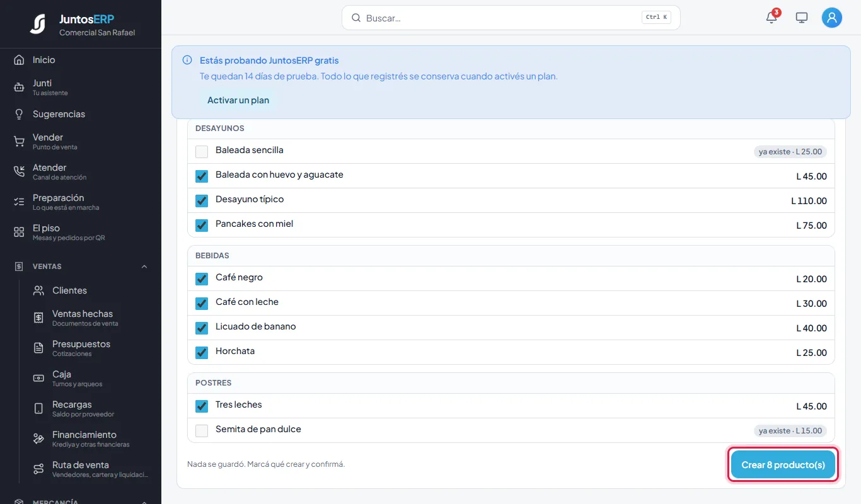
Task: Click the Caja cash icon
Action: [38, 379]
